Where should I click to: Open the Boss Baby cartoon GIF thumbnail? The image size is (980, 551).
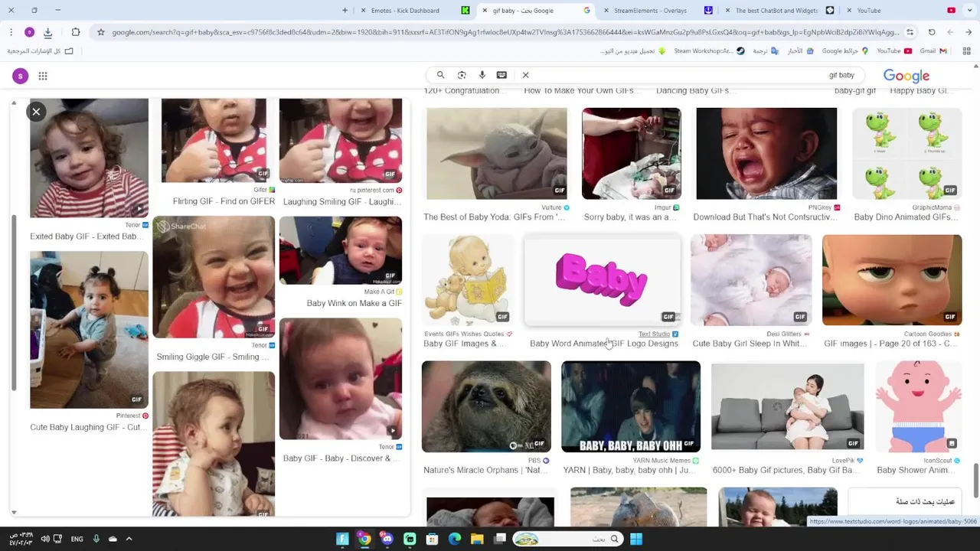[x=892, y=280]
